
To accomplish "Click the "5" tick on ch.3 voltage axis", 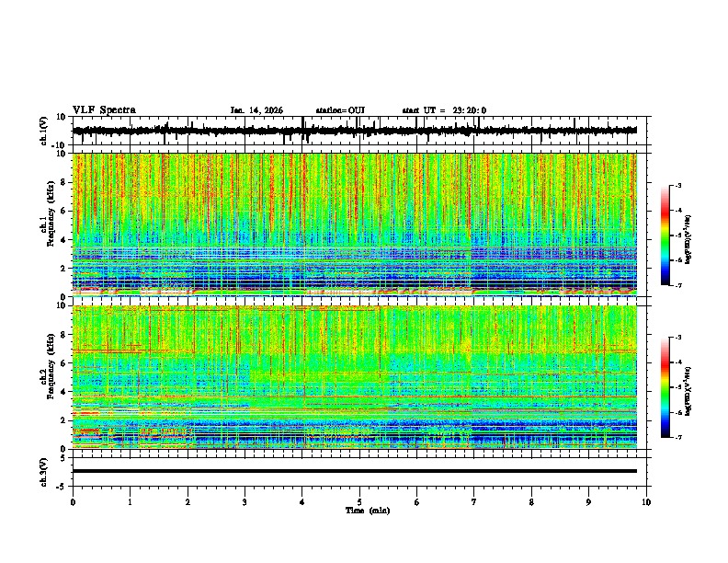I will (x=63, y=458).
